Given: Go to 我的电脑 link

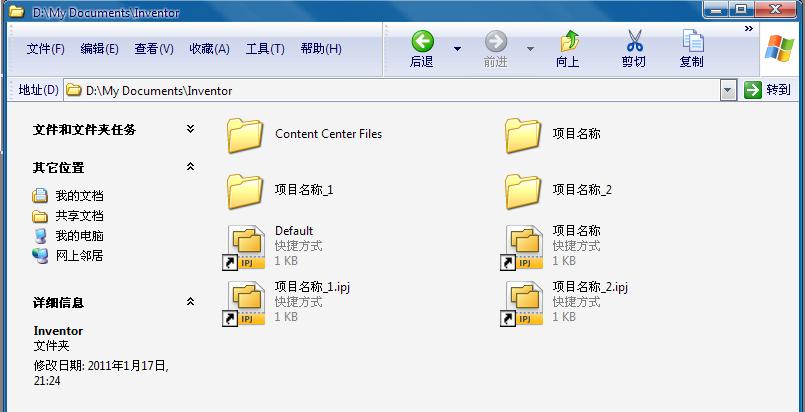Looking at the screenshot, I should [79, 236].
